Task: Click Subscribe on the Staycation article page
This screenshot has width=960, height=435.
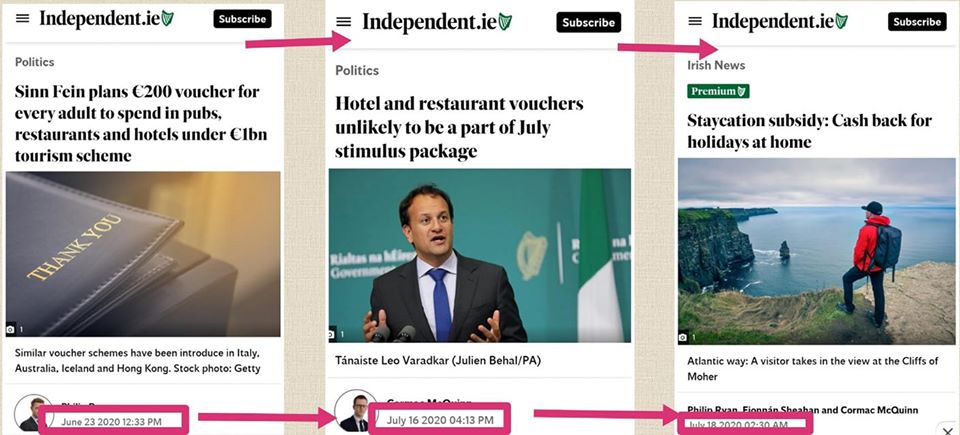Action: pyautogui.click(x=917, y=21)
